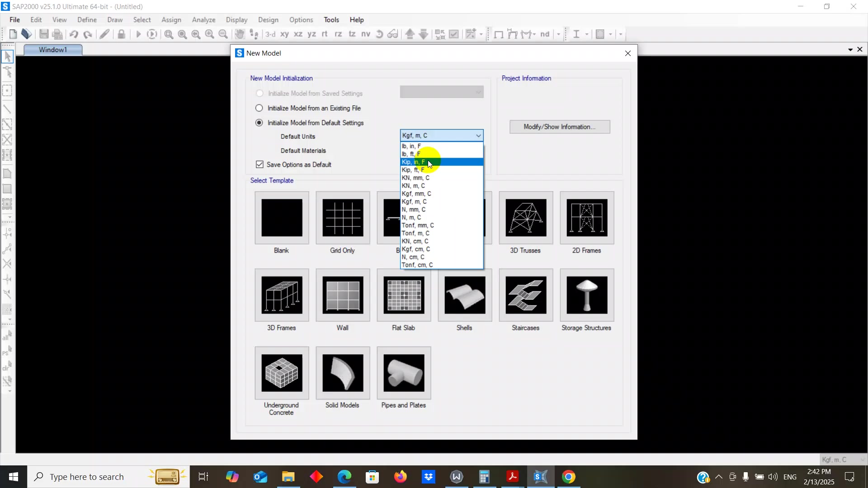Choose the Shells template
The width and height of the screenshot is (868, 488).
coord(465,295)
